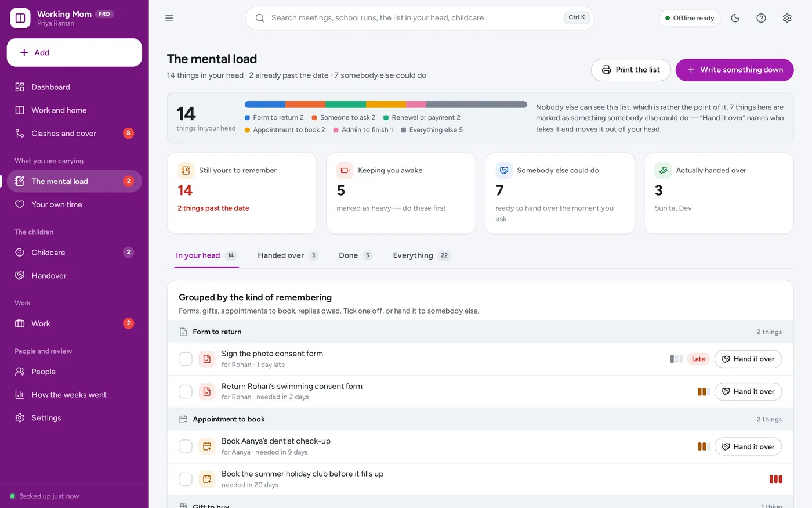The height and width of the screenshot is (508, 812).
Task: Click the Form to return group icon
Action: click(183, 332)
